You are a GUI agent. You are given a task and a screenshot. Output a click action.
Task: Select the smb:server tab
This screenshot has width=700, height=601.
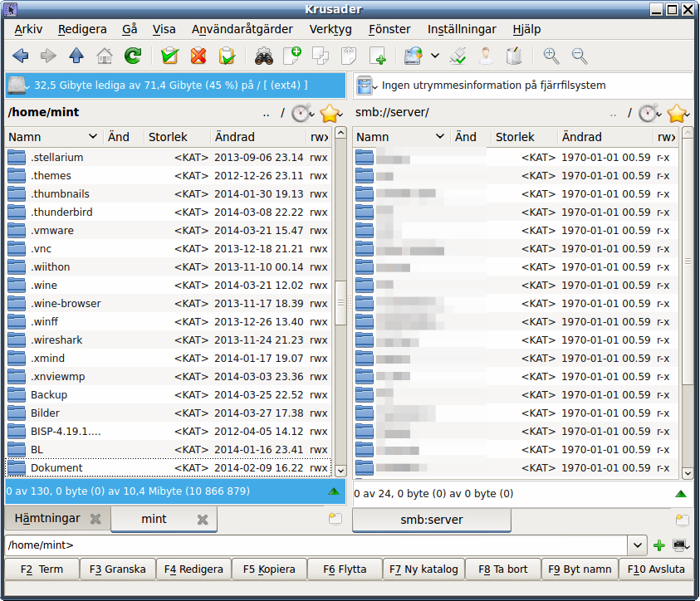[431, 520]
